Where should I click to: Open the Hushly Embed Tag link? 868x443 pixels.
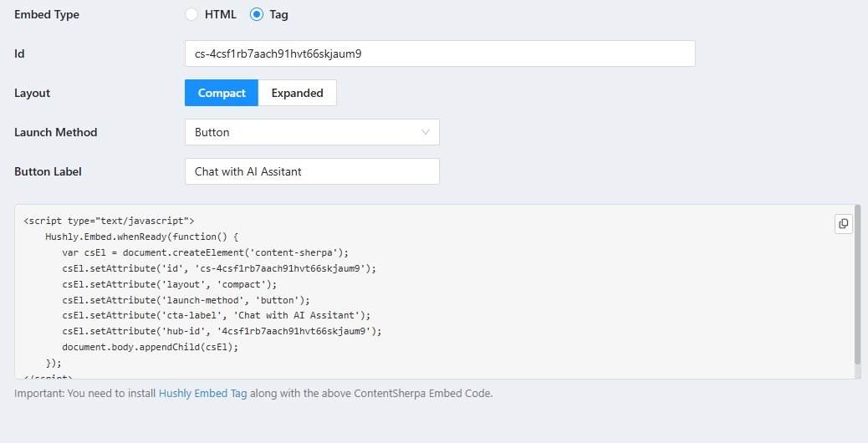coord(202,393)
